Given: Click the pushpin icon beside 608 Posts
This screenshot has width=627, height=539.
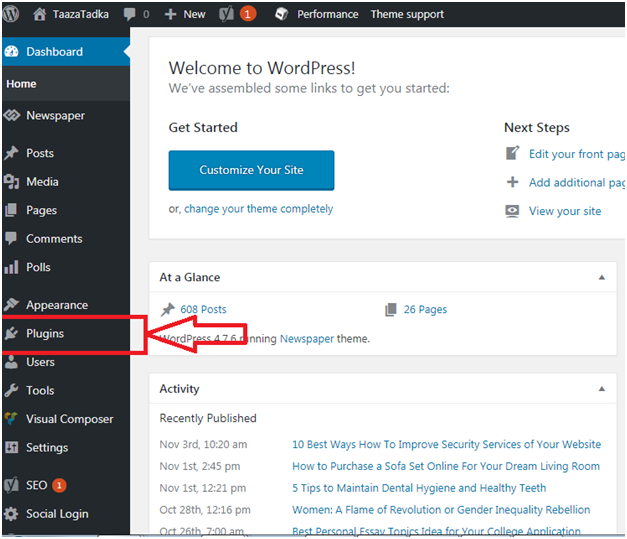Looking at the screenshot, I should coord(168,309).
